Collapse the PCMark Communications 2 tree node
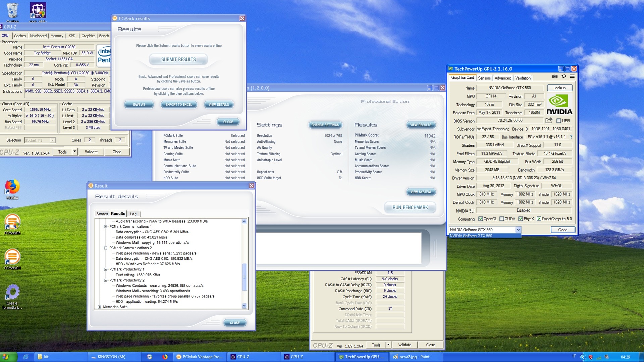Image resolution: width=644 pixels, height=362 pixels. click(106, 248)
